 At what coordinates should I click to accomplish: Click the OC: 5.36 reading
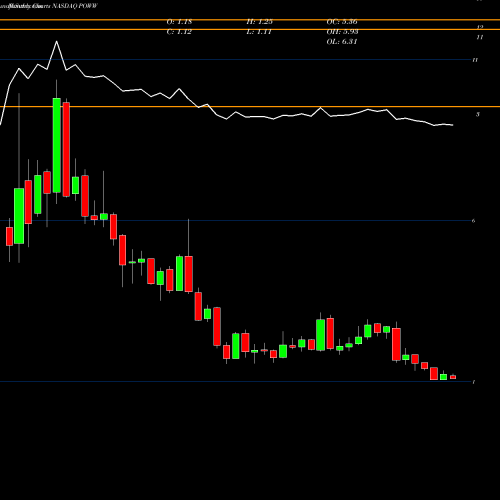tap(342, 22)
